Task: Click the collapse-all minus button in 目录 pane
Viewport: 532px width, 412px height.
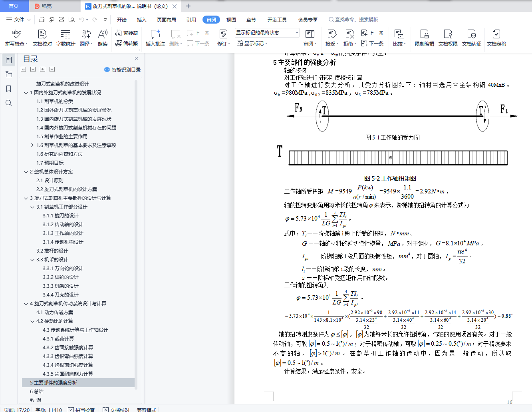Action: point(52,70)
